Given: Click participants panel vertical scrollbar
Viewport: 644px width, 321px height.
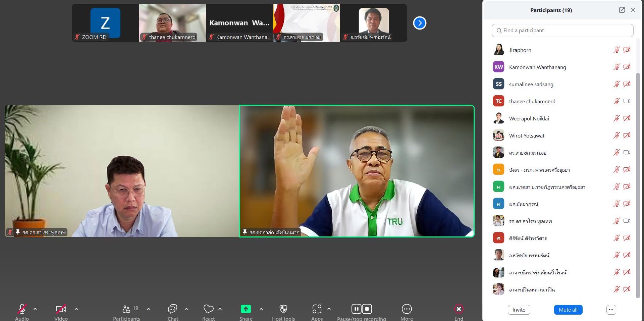Looking at the screenshot, I should pos(638,184).
